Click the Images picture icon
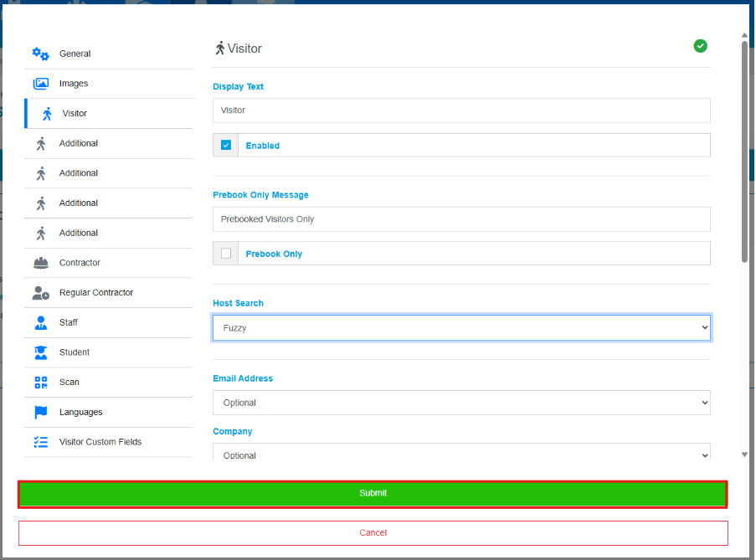 point(40,84)
